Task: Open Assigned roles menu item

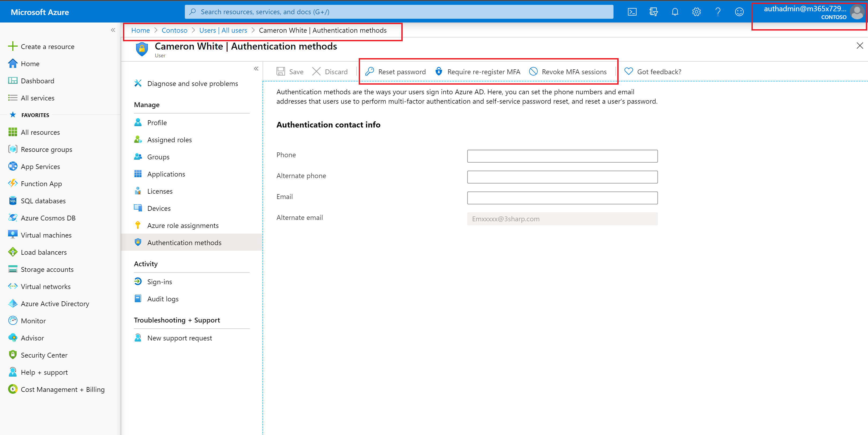Action: [169, 140]
